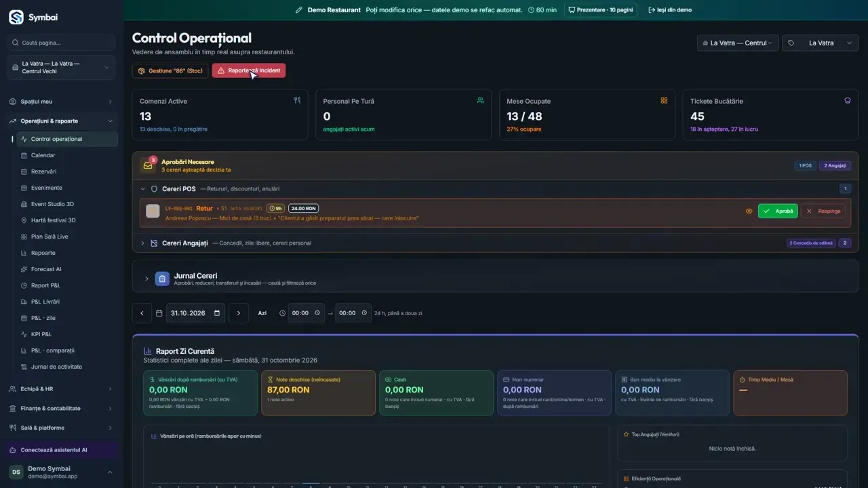This screenshot has width=868, height=488.
Task: Click the Cereri POS shield icon
Action: (154, 189)
